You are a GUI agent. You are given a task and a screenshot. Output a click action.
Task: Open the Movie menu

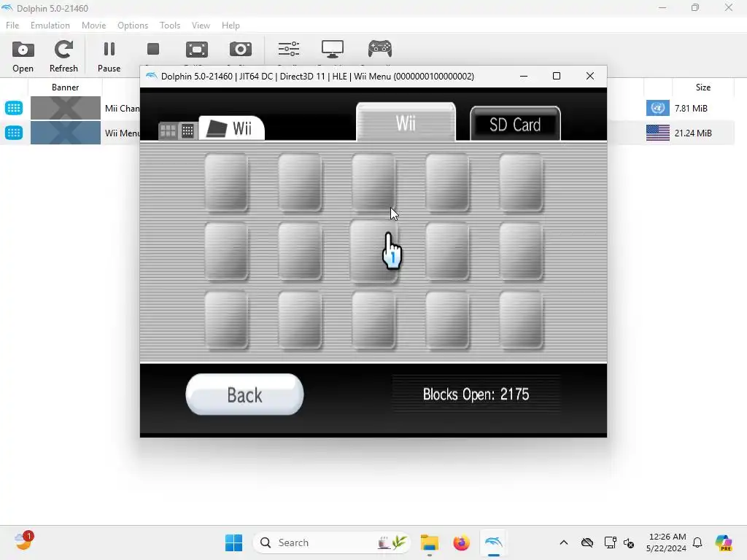[x=94, y=26]
